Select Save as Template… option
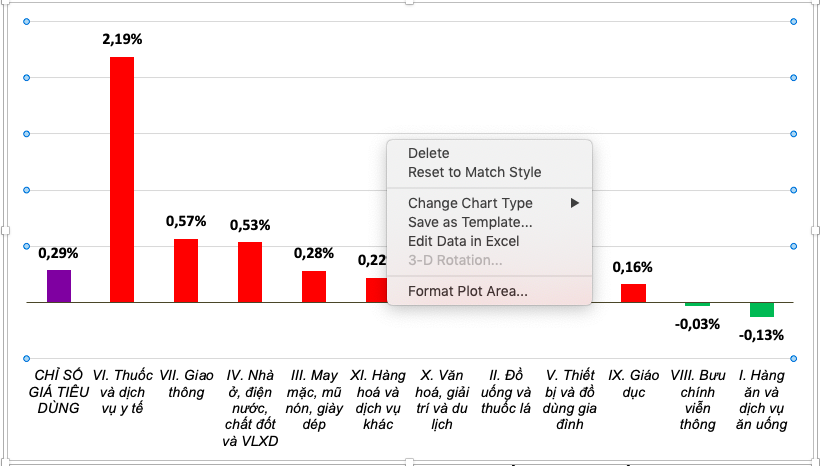The width and height of the screenshot is (820, 466). tap(470, 222)
